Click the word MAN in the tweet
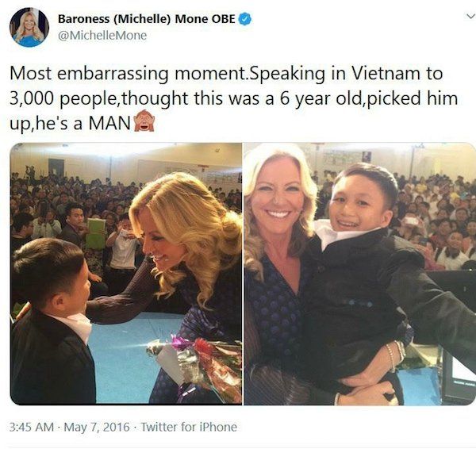 109,123
